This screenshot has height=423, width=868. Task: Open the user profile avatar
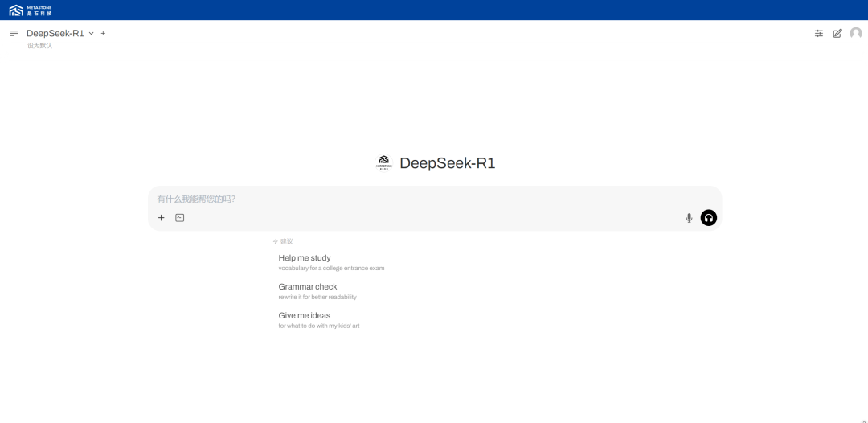(x=856, y=33)
